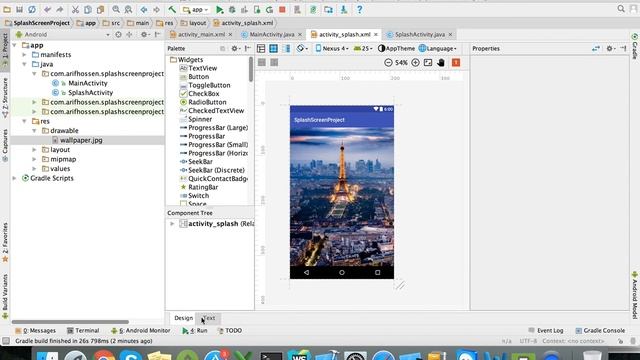
Task: Click the Project panel horizontal scrollbar
Action: [70, 322]
